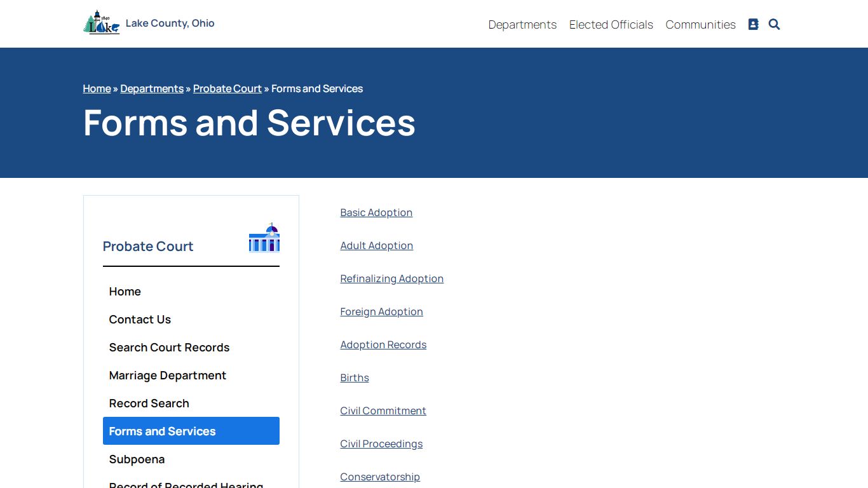This screenshot has width=868, height=488.
Task: Open the Refinalizing Adoption link
Action: point(391,278)
